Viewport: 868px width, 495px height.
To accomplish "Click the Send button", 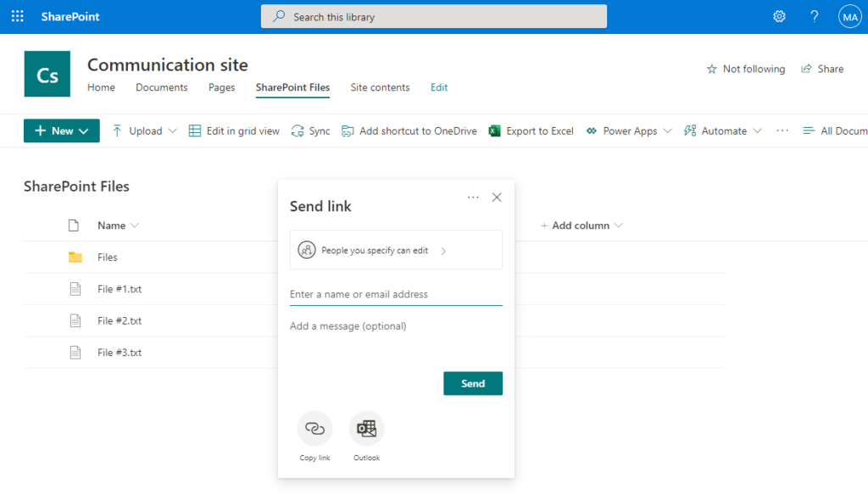I will (473, 383).
